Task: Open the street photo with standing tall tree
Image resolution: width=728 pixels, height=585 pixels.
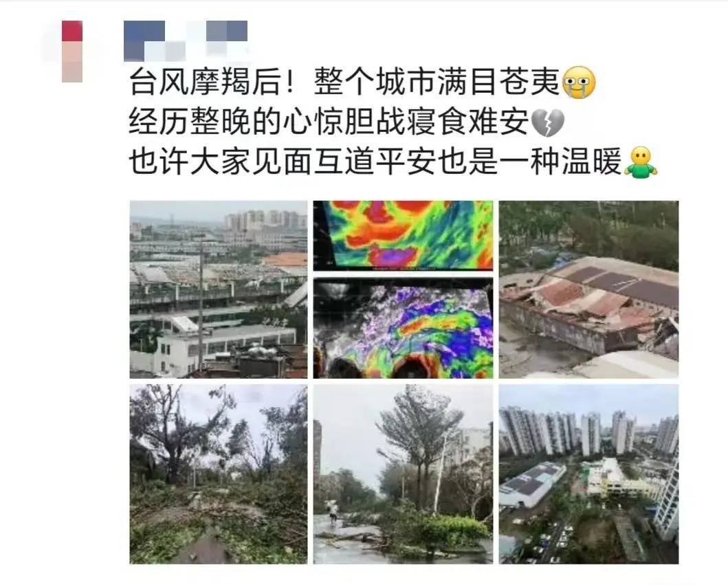Action: click(403, 474)
